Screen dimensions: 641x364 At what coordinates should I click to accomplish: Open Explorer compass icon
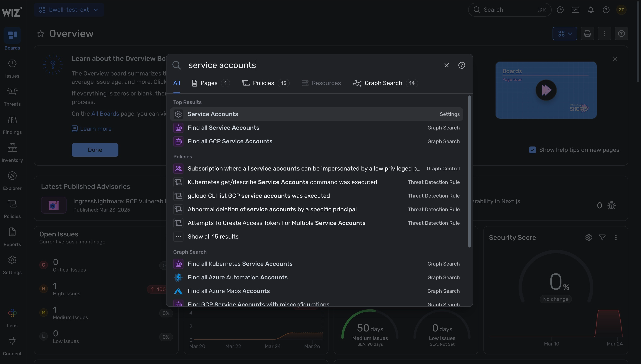coord(12,176)
